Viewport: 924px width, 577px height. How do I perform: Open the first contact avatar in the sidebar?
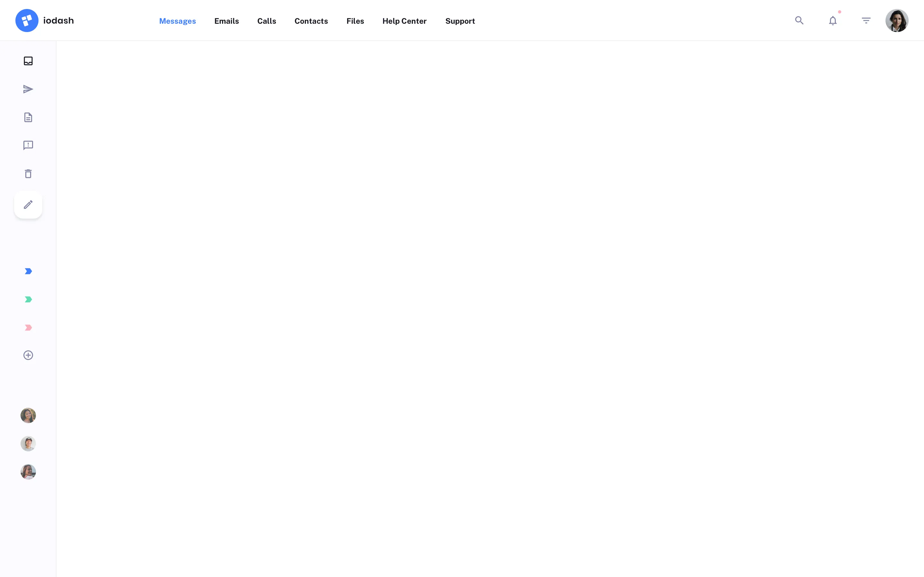pyautogui.click(x=28, y=415)
